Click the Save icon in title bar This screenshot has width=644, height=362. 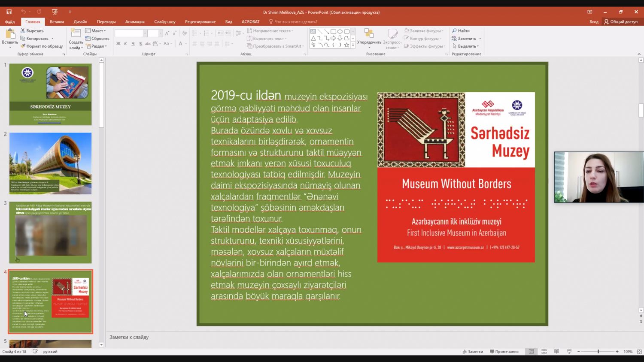(9, 12)
